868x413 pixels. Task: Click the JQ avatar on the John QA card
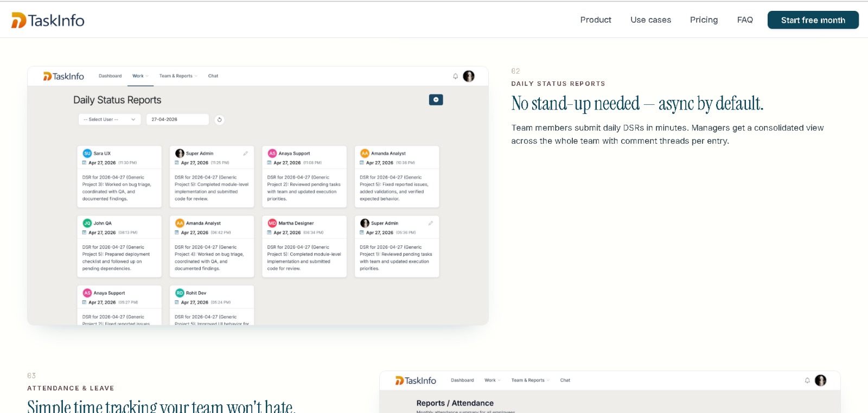tap(87, 223)
